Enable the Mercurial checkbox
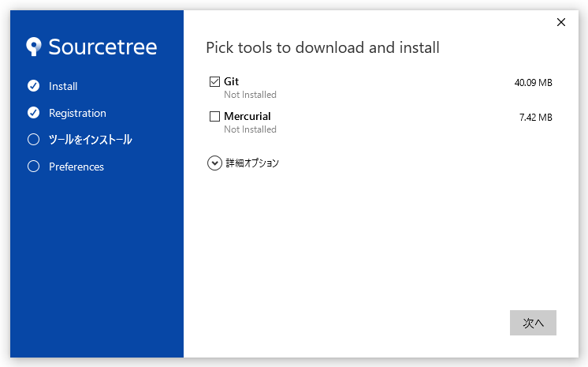 tap(214, 117)
